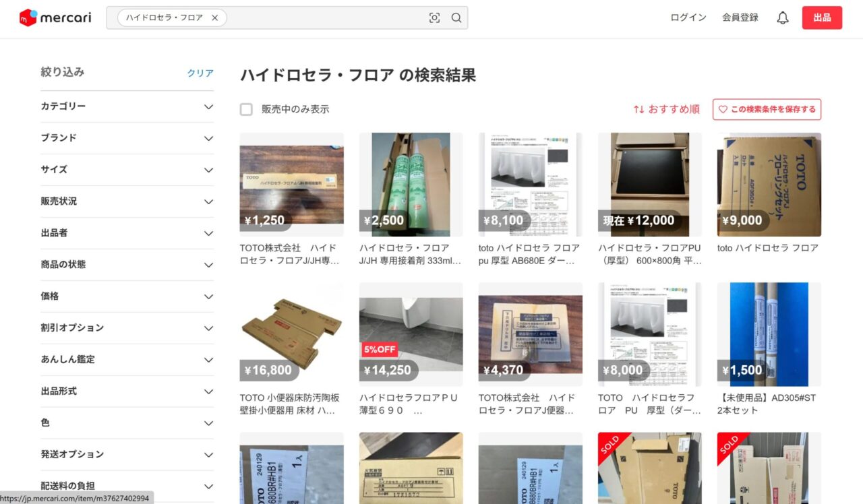
Task: Expand the 配送料の負担 filter
Action: click(127, 486)
